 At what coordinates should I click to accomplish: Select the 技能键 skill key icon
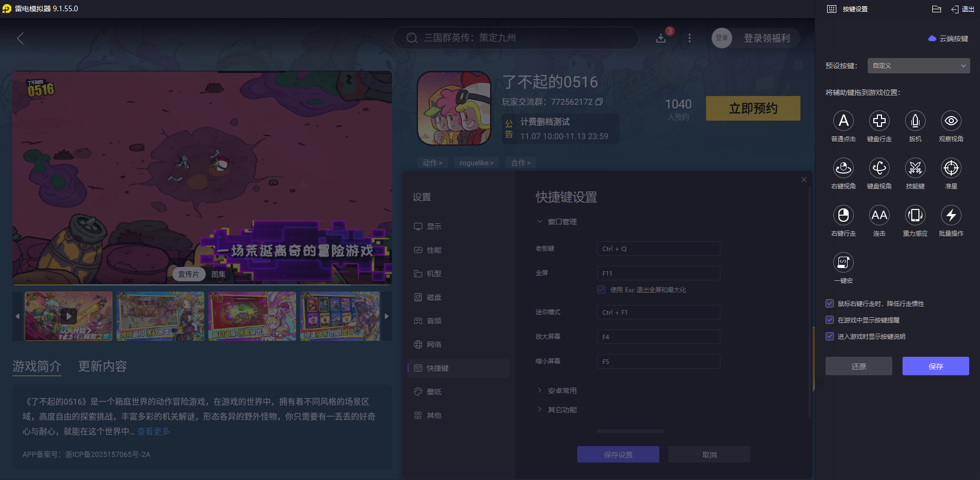click(915, 168)
